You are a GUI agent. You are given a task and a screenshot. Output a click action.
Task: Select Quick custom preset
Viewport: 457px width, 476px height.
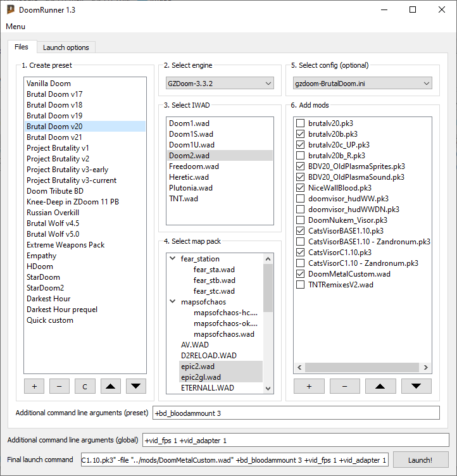85,320
